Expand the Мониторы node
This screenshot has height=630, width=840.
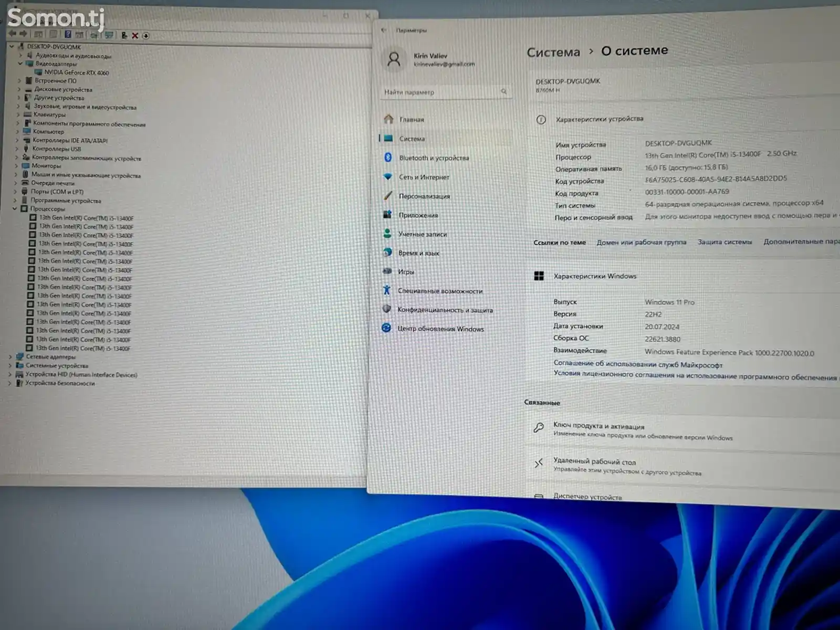[17, 165]
